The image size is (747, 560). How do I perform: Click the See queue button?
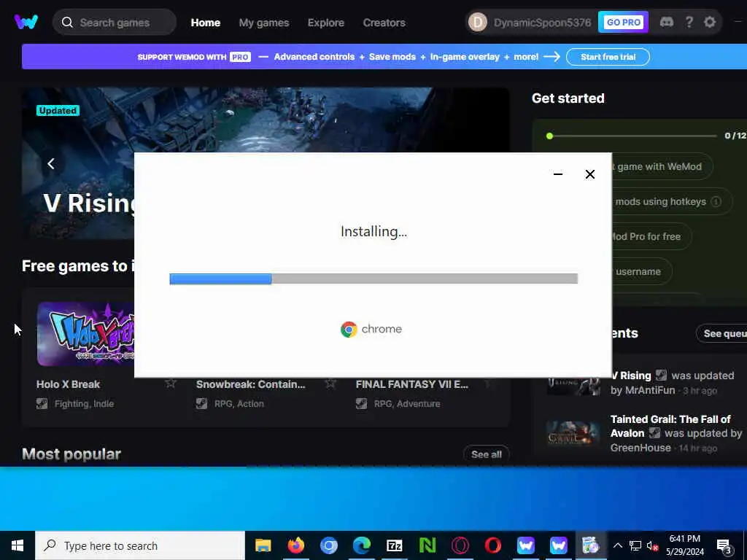coord(721,333)
